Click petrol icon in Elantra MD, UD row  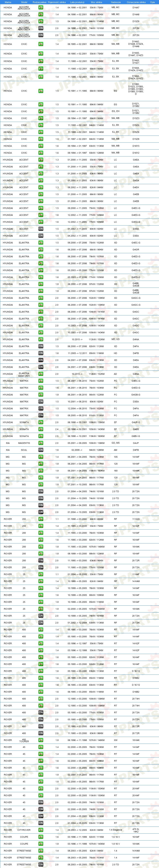[41, 339]
